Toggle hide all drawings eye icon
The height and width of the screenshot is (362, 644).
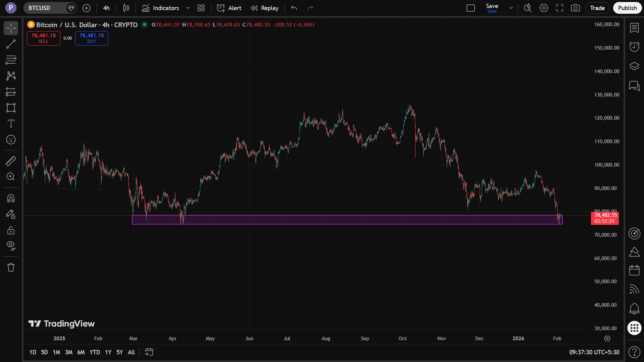point(11,246)
